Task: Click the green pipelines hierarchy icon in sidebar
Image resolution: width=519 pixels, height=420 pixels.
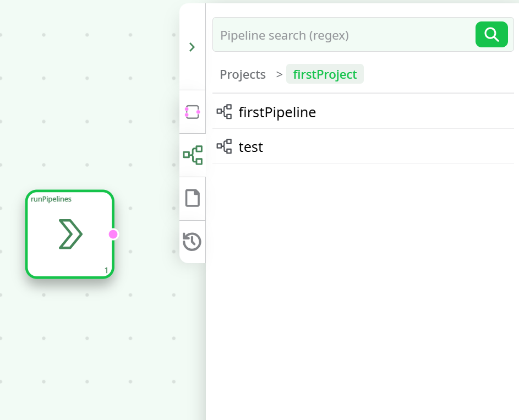Action: pos(192,155)
